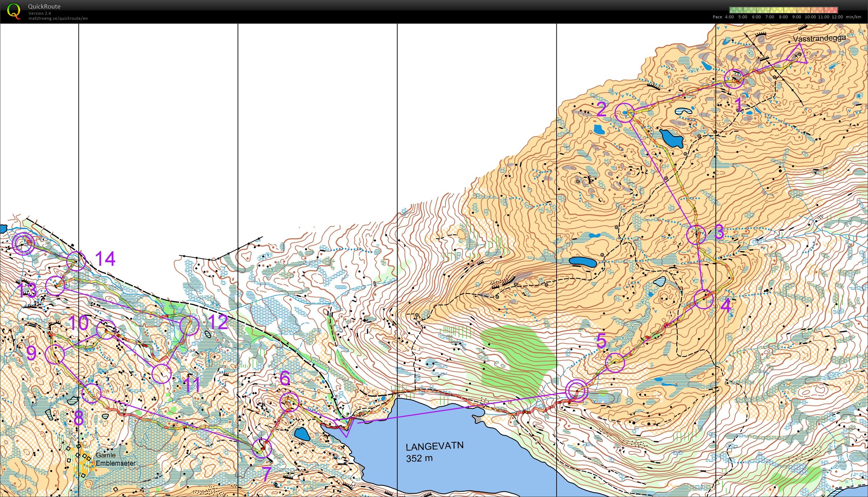Click the Vasstrandegga map label
Screen dimensions: 868x497
819,38
